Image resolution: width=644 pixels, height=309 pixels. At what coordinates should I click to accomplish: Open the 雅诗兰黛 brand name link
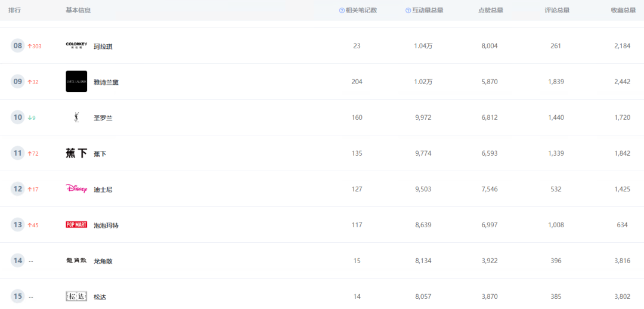[106, 82]
